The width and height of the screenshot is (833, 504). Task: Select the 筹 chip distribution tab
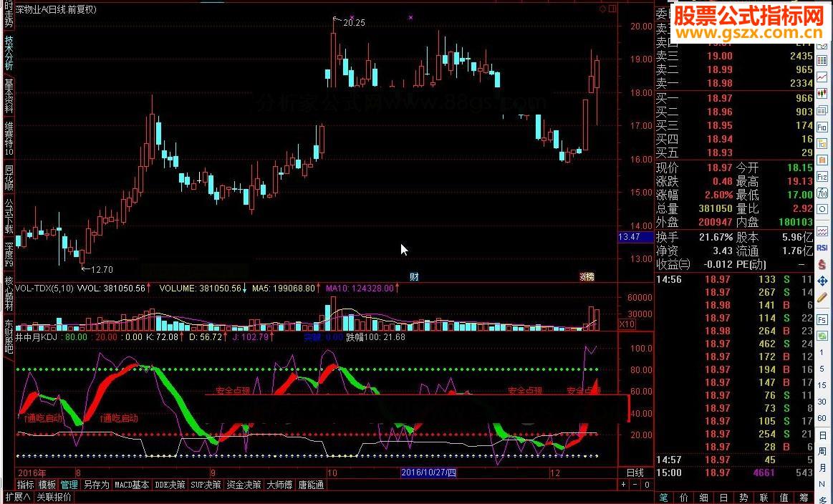pos(804,498)
